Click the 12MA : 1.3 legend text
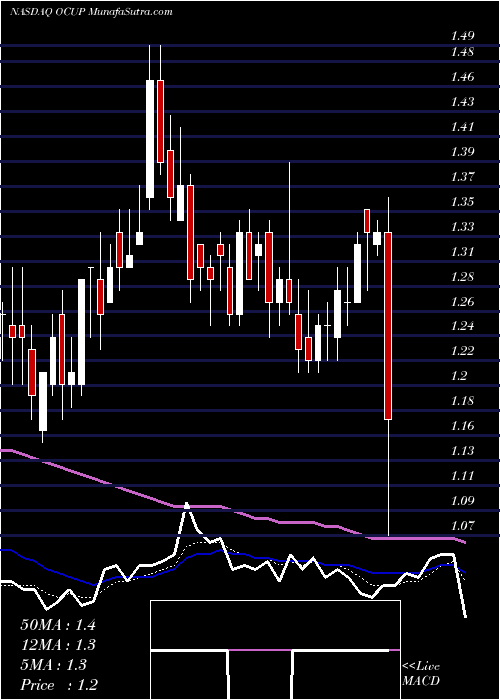The image size is (500, 700). [58, 645]
